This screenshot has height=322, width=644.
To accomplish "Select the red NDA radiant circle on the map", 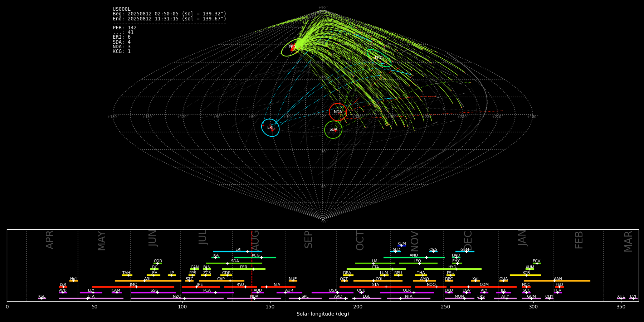I will pyautogui.click(x=338, y=112).
